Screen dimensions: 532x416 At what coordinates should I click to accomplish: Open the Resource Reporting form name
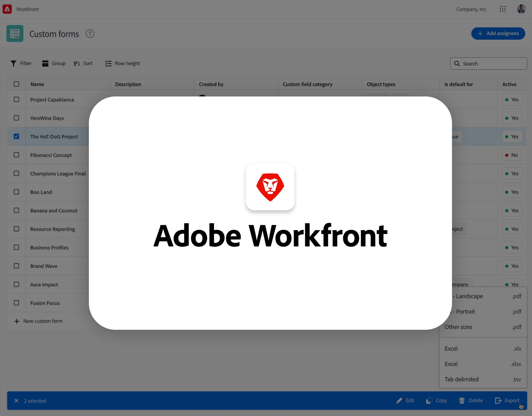[x=53, y=229]
